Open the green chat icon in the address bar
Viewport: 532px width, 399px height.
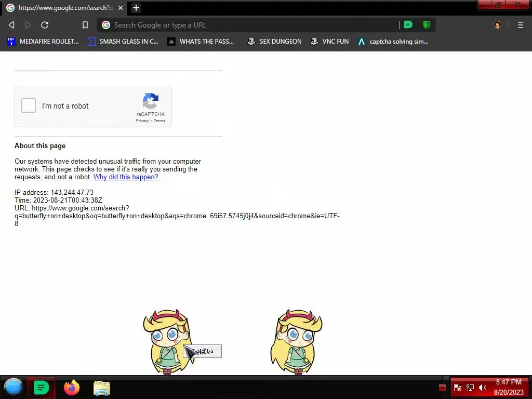point(408,24)
